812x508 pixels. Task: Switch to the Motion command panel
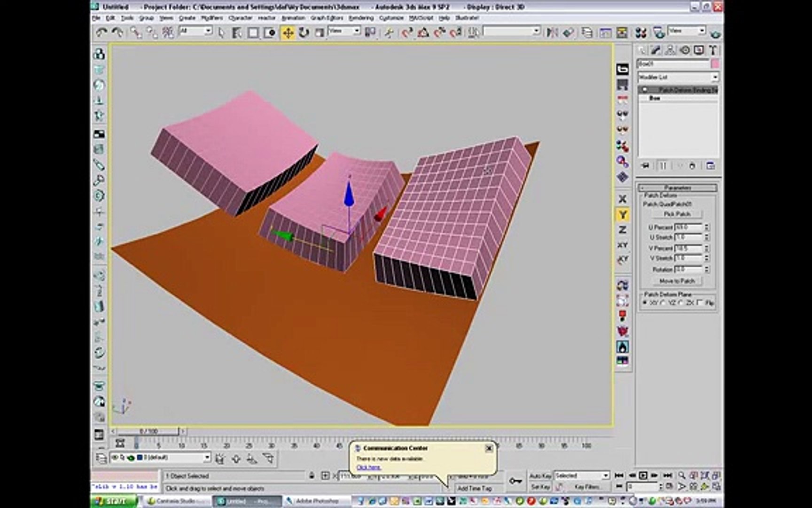685,50
